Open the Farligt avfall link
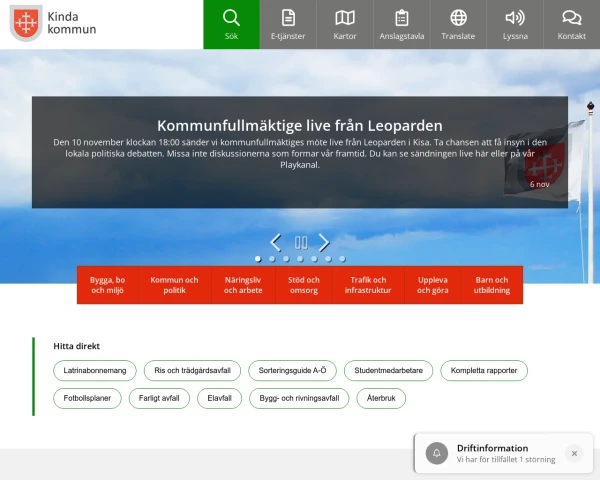The image size is (600, 480). (159, 398)
